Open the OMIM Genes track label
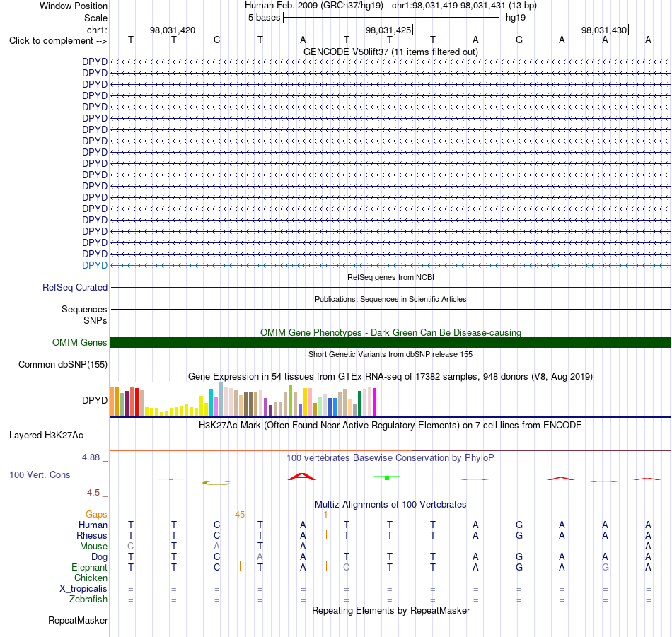672x637 pixels. pyautogui.click(x=79, y=342)
